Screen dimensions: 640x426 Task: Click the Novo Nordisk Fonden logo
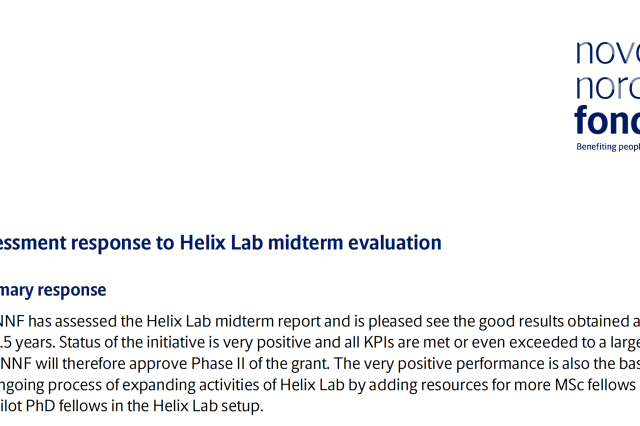point(607,95)
